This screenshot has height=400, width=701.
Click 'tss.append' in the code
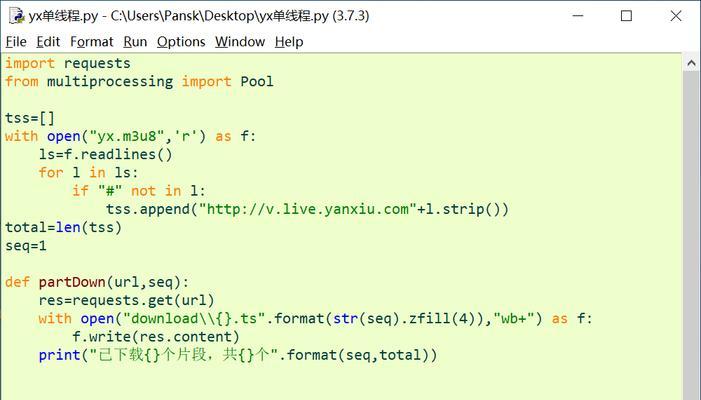[148, 209]
